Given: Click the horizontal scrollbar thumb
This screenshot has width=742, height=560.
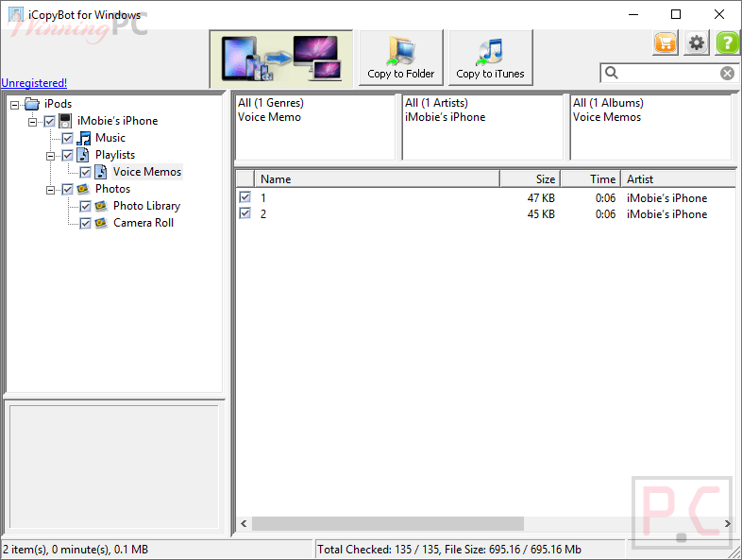Looking at the screenshot, I should 388,523.
